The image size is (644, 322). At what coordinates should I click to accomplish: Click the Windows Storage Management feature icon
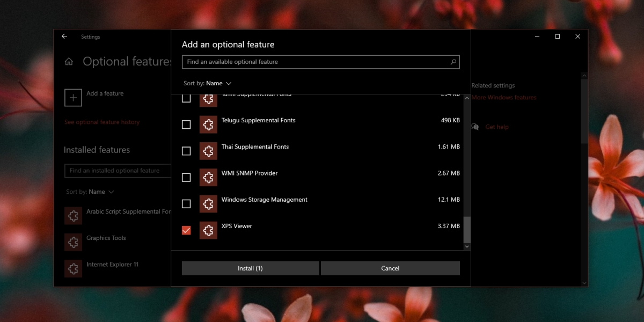[208, 204]
